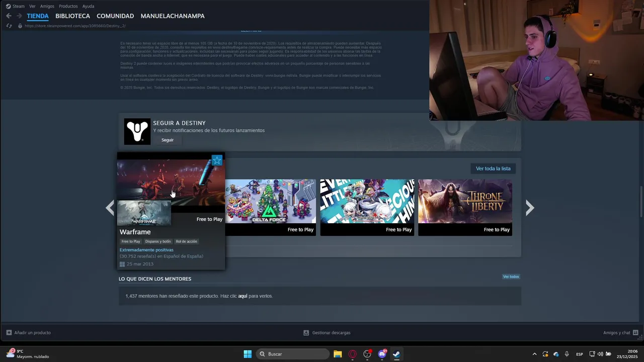
Task: Open Gestionar descargas
Action: (x=327, y=333)
